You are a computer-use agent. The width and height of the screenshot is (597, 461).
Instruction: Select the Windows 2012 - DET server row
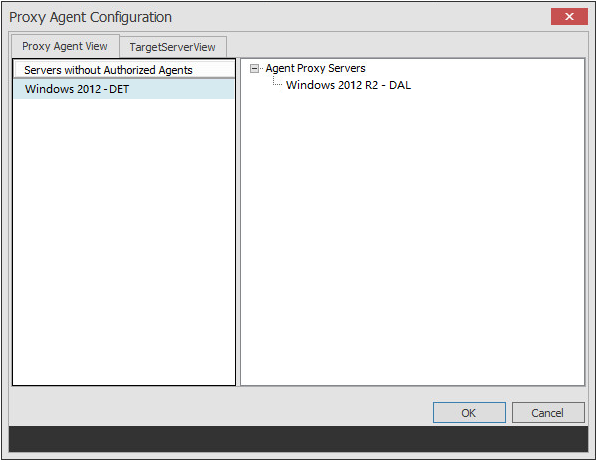(x=124, y=89)
